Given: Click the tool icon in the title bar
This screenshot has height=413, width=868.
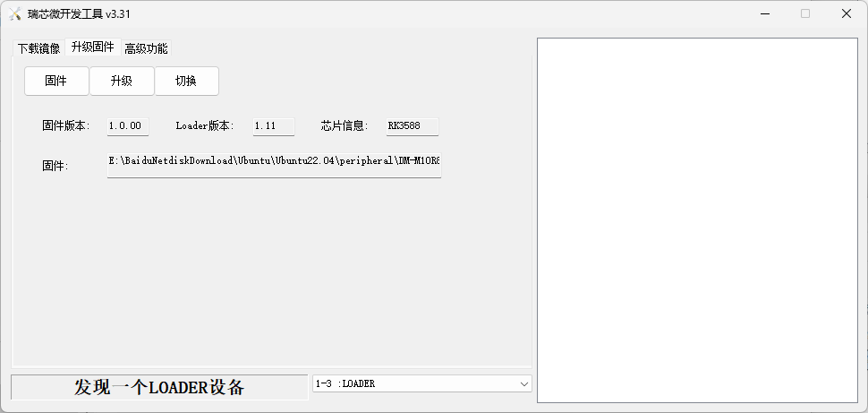Looking at the screenshot, I should click(15, 13).
